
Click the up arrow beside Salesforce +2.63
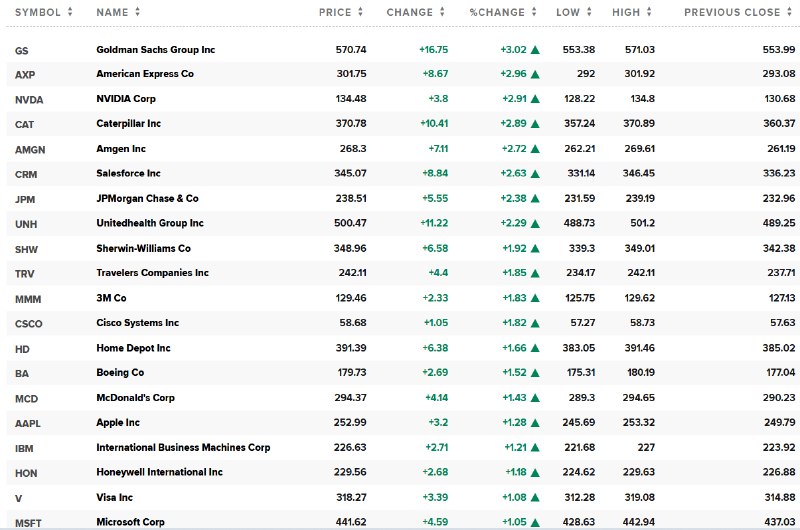point(535,173)
